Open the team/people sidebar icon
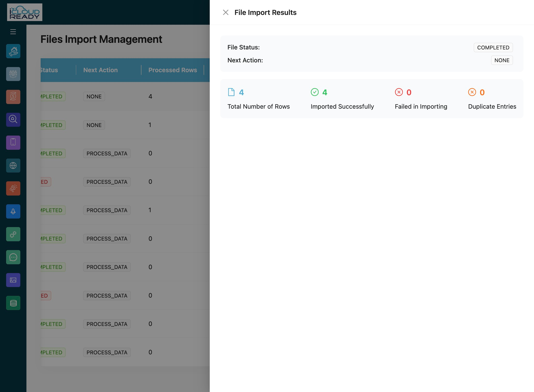The height and width of the screenshot is (392, 534). 13,74
